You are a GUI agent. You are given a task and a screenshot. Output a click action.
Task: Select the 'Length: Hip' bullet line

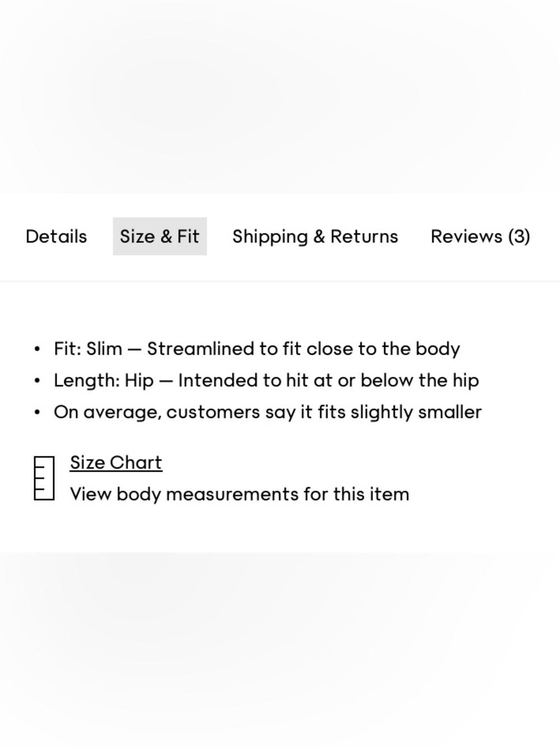coord(267,381)
